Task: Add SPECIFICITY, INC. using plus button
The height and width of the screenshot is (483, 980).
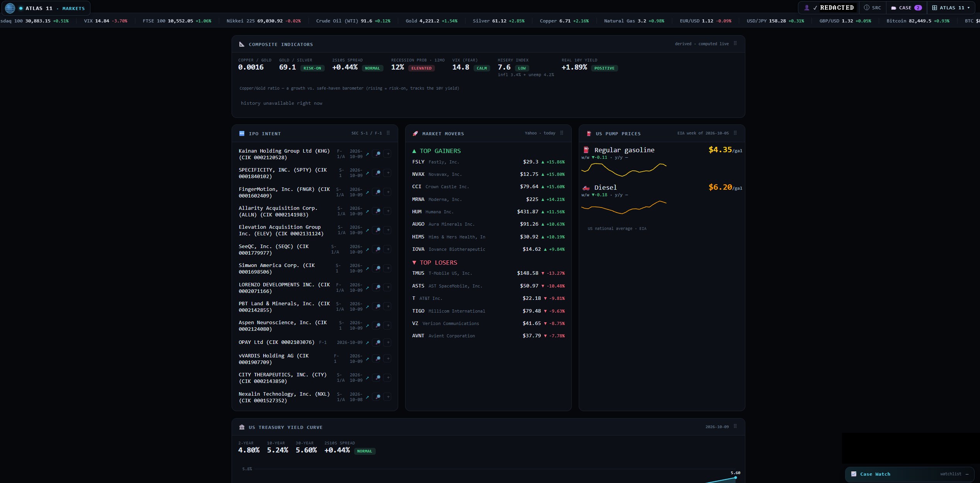Action: coord(388,173)
